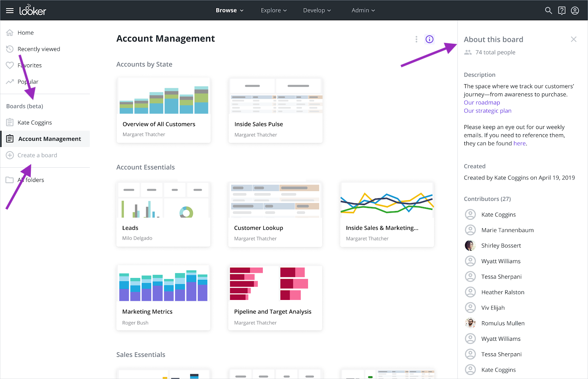The width and height of the screenshot is (588, 379).
Task: Expand the Browse dropdown menu
Action: tap(229, 10)
